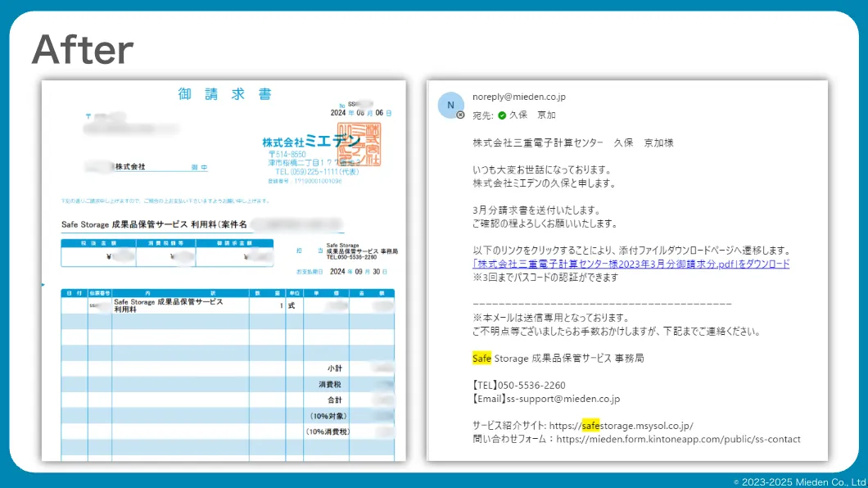Click the After slide heading

tap(82, 51)
